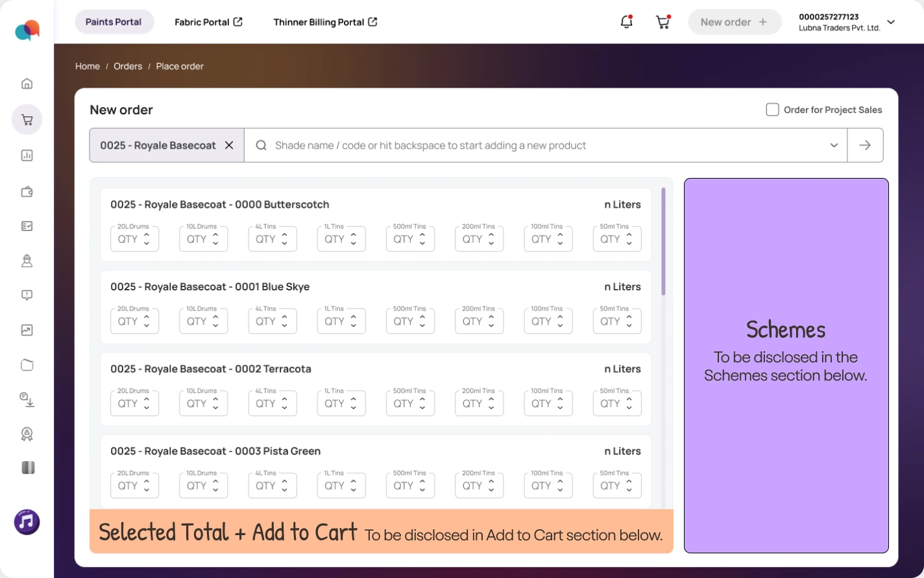
Task: Expand the shade name search dropdown chevron
Action: (x=834, y=145)
